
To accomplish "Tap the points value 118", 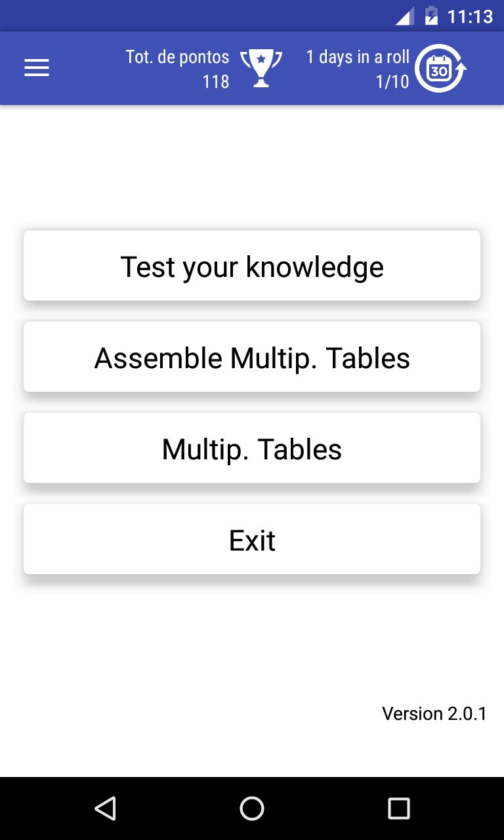I will [216, 83].
